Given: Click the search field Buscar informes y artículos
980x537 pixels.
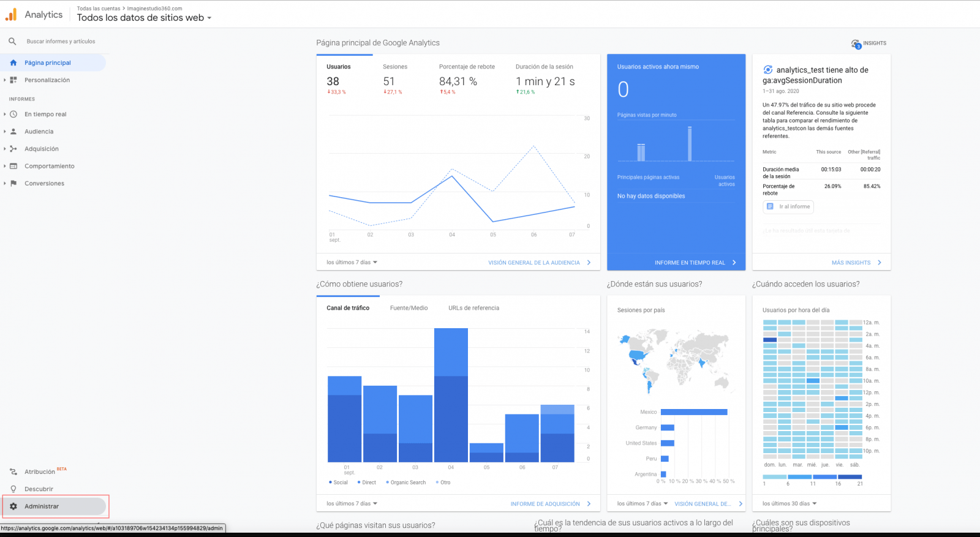Looking at the screenshot, I should point(61,41).
